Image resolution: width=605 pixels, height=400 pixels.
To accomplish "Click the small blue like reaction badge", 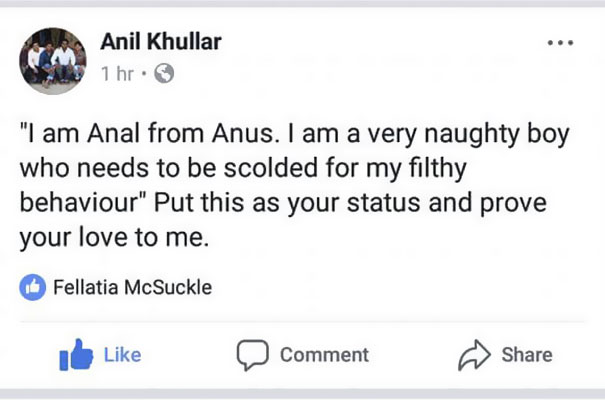I will (x=32, y=288).
